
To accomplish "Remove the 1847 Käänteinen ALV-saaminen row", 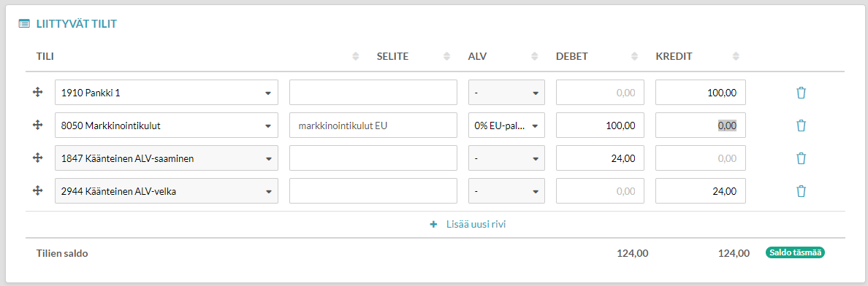I will point(801,158).
